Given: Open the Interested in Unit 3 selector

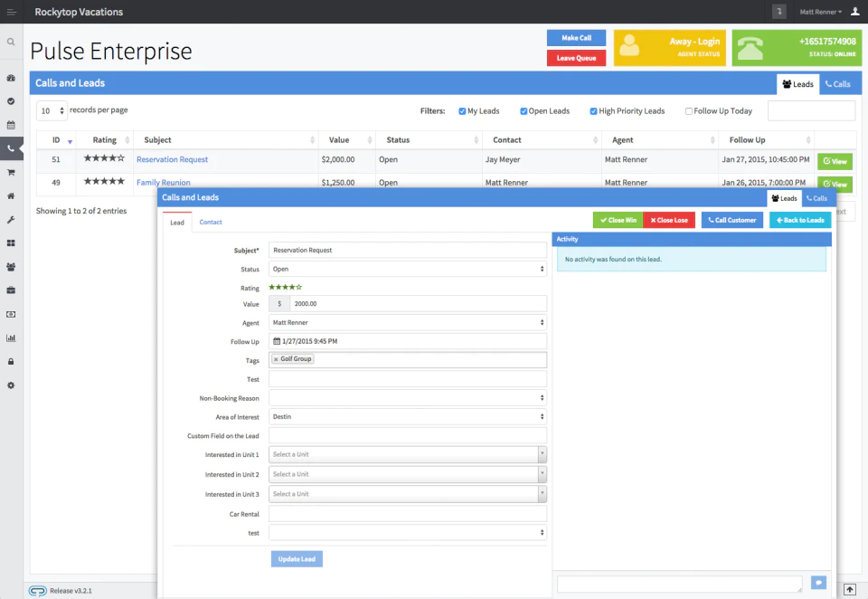Looking at the screenshot, I should 408,494.
